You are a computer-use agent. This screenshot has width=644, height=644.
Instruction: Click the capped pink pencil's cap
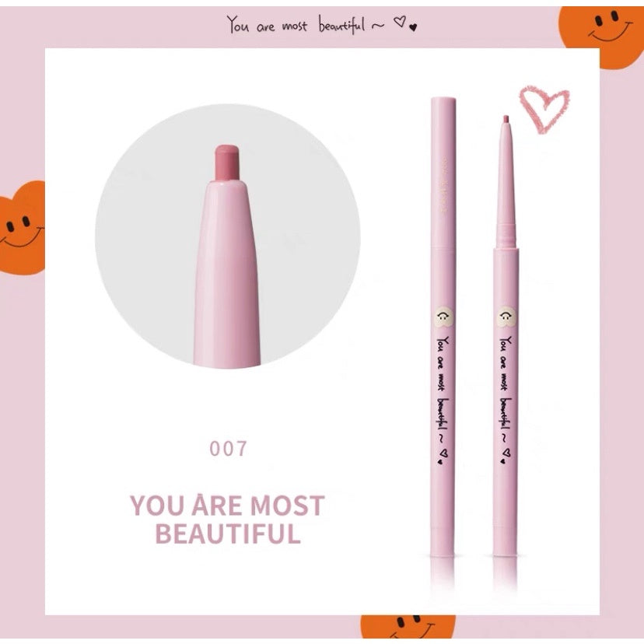(x=443, y=173)
